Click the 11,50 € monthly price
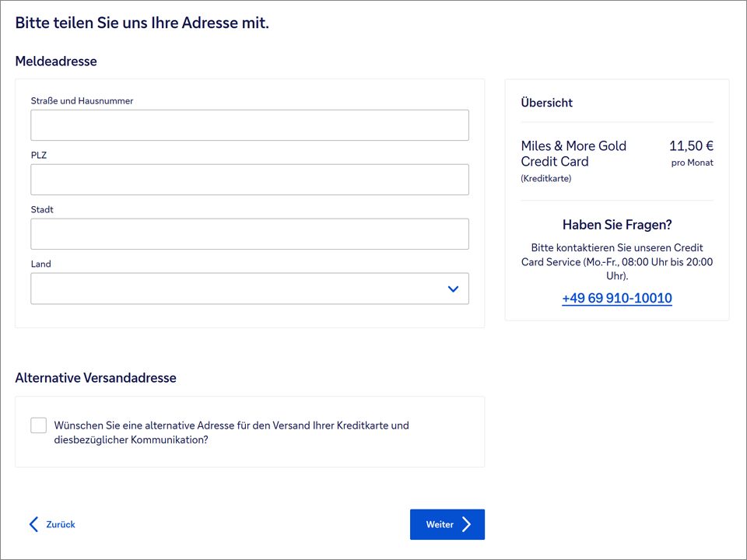The height and width of the screenshot is (560, 747). click(691, 146)
